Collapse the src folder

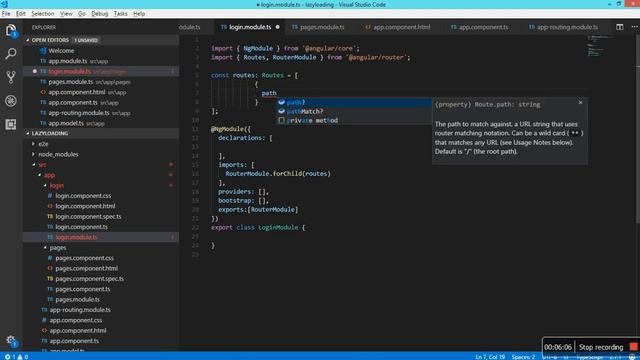(42, 165)
